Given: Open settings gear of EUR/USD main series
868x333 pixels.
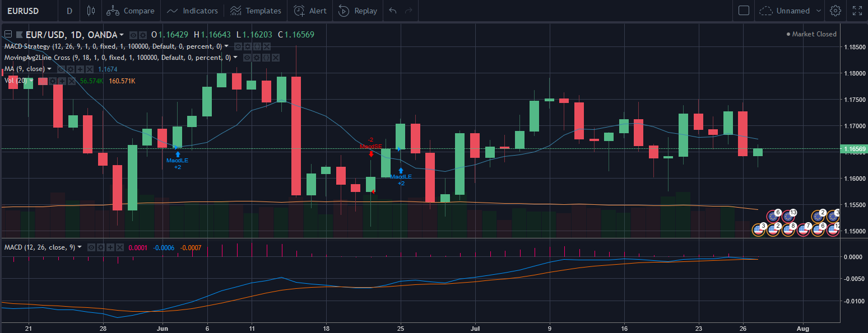Looking at the screenshot, I should click(x=143, y=35).
